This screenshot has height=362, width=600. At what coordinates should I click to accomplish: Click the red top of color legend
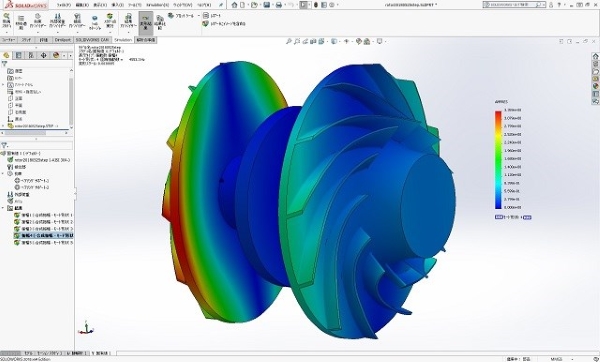click(x=498, y=114)
